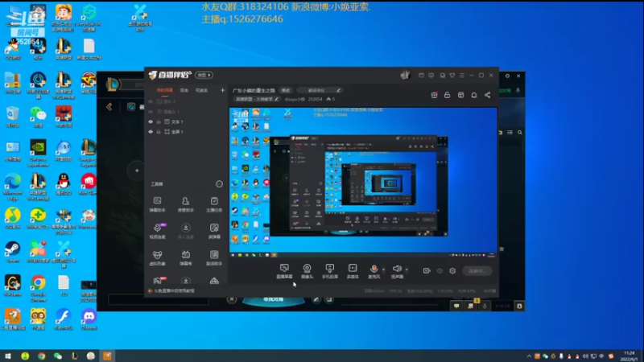Click the stream preview thumbnail area

(x=363, y=183)
